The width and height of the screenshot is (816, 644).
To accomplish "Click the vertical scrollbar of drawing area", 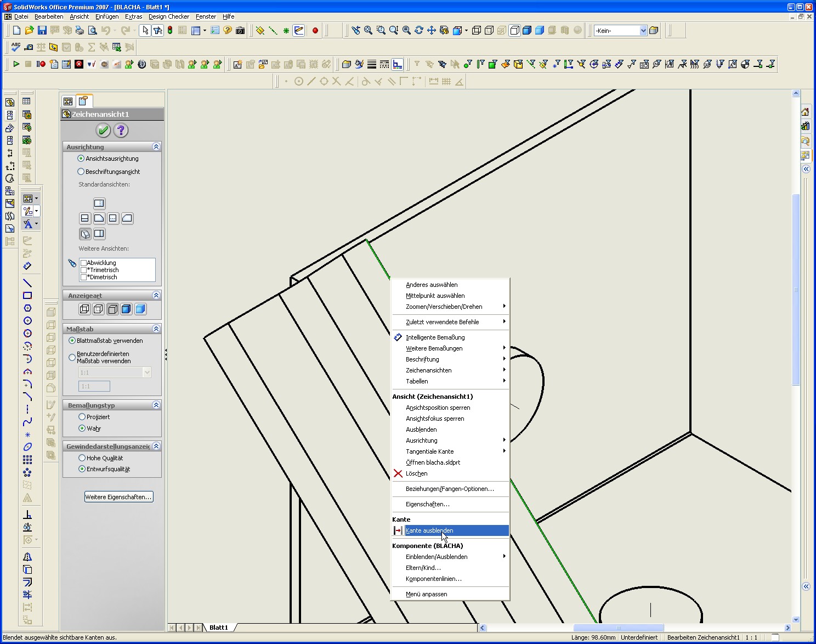I will (796, 290).
